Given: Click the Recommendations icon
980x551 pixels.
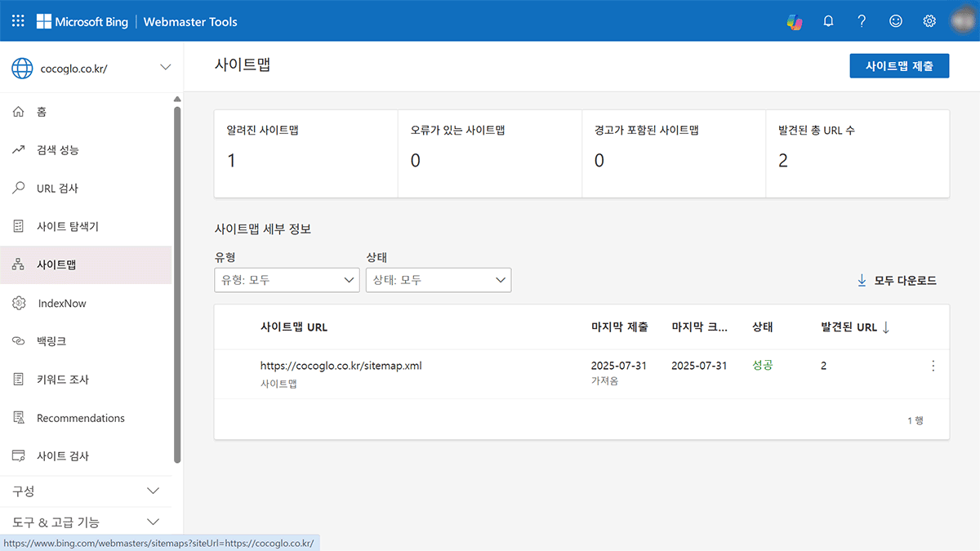Looking at the screenshot, I should (x=19, y=418).
